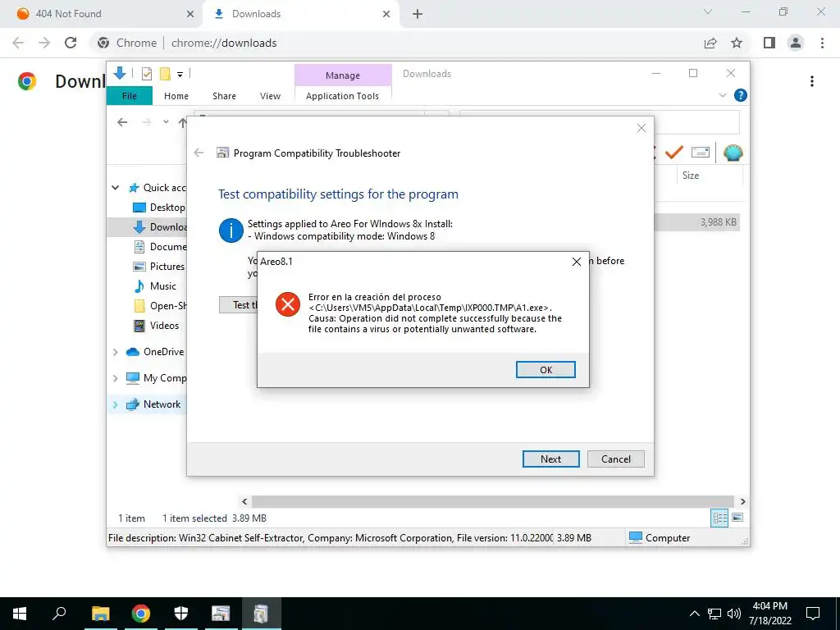
Task: Click the teal shell toolbar icon in Explorer
Action: (733, 153)
